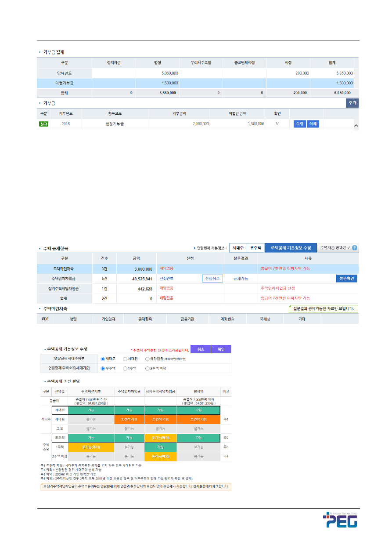The height and width of the screenshot is (555, 392).
Task: Select the 세대원 radio option
Action: point(125,359)
